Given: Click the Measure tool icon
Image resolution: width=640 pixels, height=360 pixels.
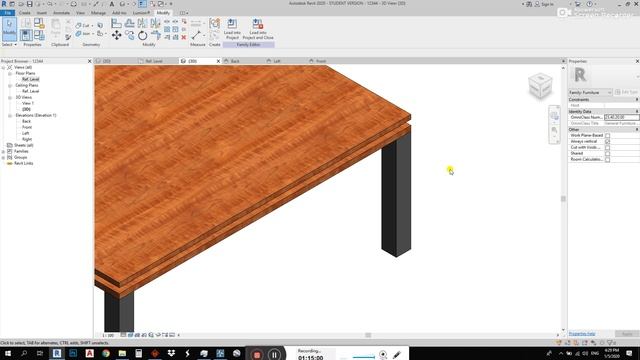Looking at the screenshot, I should coord(196,36).
